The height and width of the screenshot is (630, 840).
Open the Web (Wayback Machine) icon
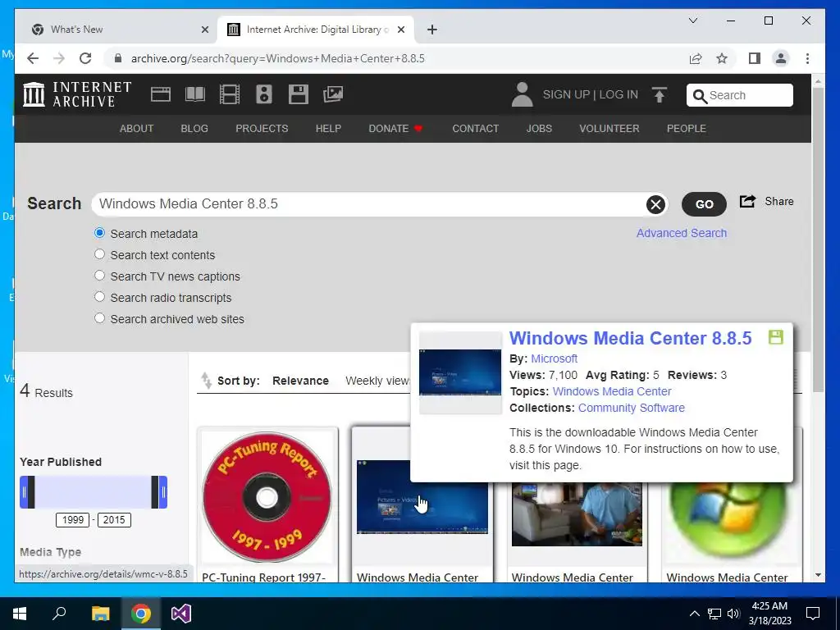click(160, 94)
